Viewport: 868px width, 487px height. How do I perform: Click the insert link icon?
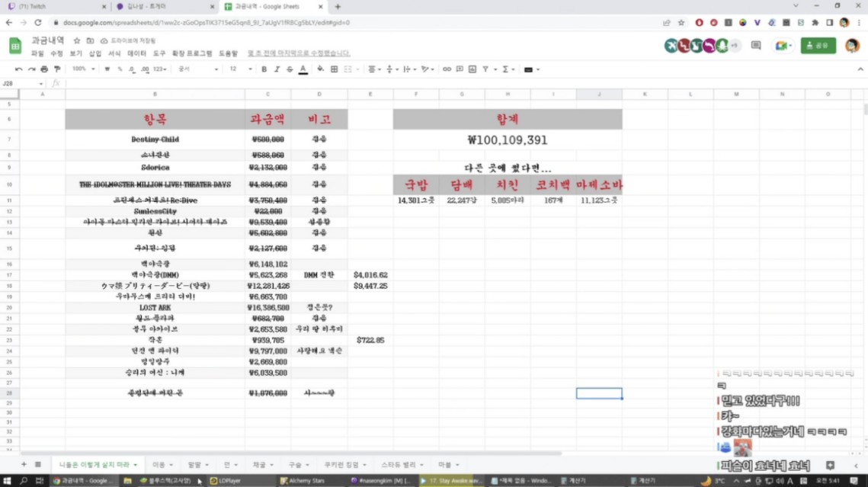tap(447, 69)
